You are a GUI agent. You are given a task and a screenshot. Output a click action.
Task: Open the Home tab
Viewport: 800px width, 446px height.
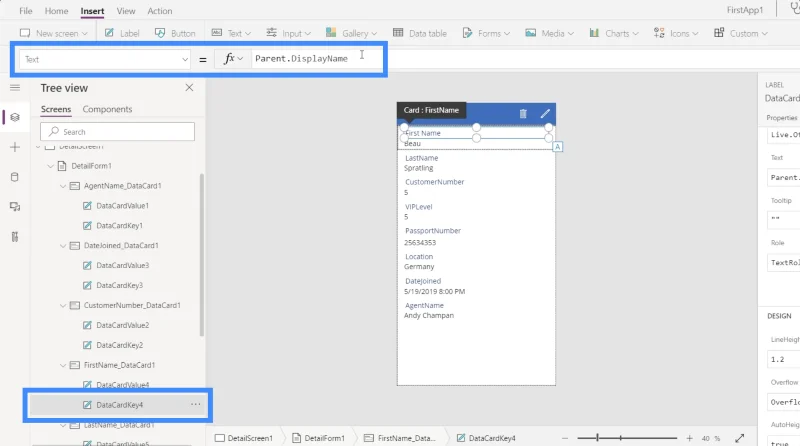point(56,11)
